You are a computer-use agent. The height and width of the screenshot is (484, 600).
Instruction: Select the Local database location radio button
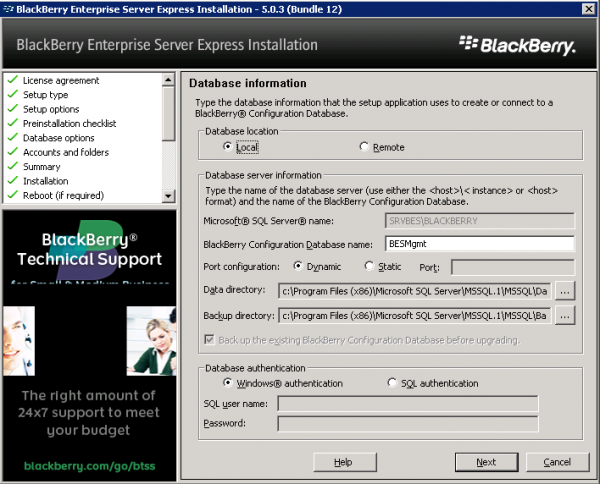point(228,147)
